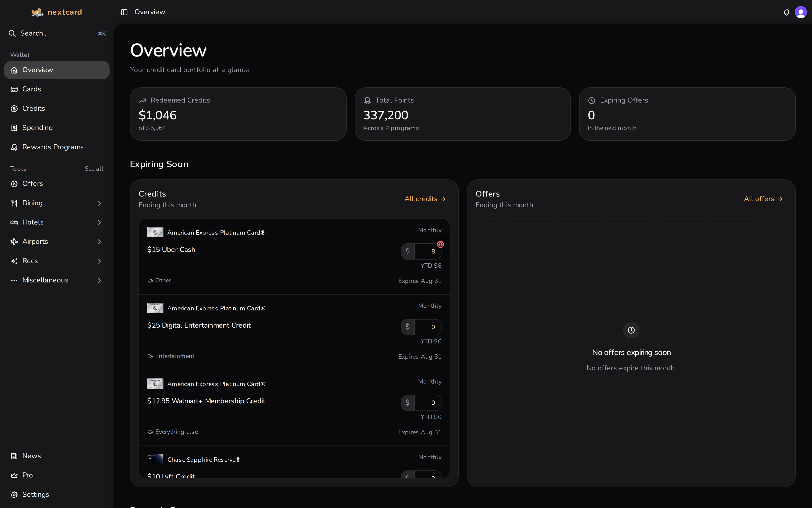Expand the Dining submenu chevron
812x508 pixels.
click(99, 203)
